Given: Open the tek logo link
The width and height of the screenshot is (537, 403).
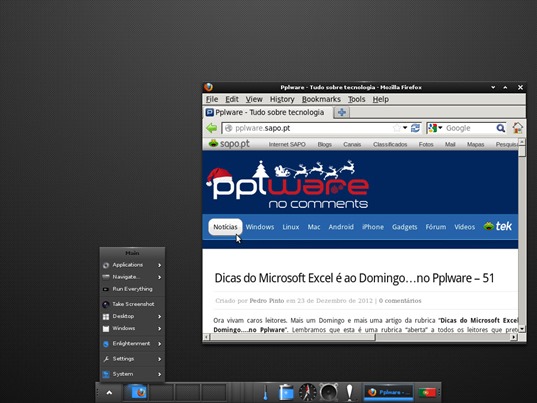Looking at the screenshot, I should pos(498,226).
